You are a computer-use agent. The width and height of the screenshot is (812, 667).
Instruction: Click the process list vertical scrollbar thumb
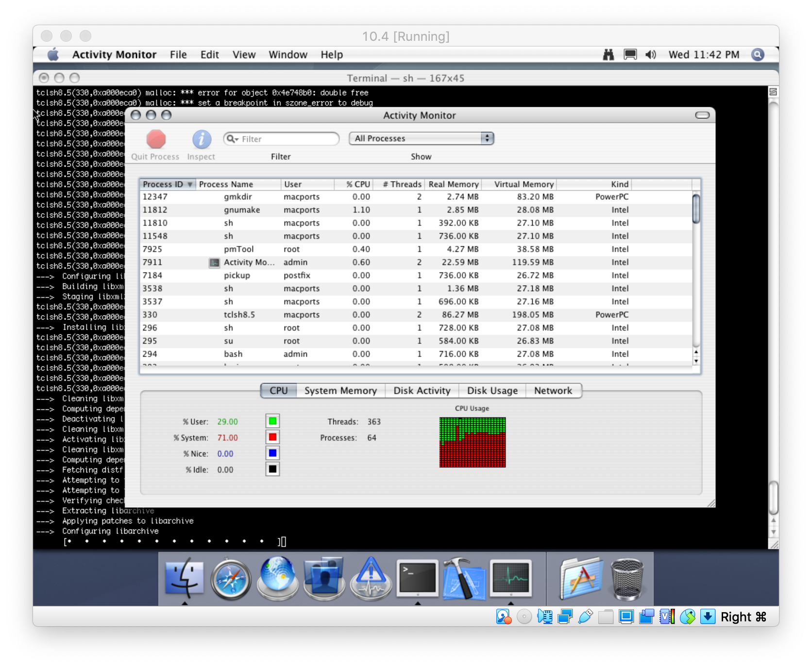pos(696,209)
